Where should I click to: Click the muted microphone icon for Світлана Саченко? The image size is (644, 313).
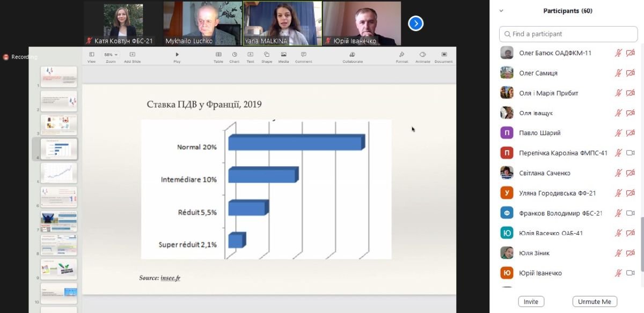point(618,173)
